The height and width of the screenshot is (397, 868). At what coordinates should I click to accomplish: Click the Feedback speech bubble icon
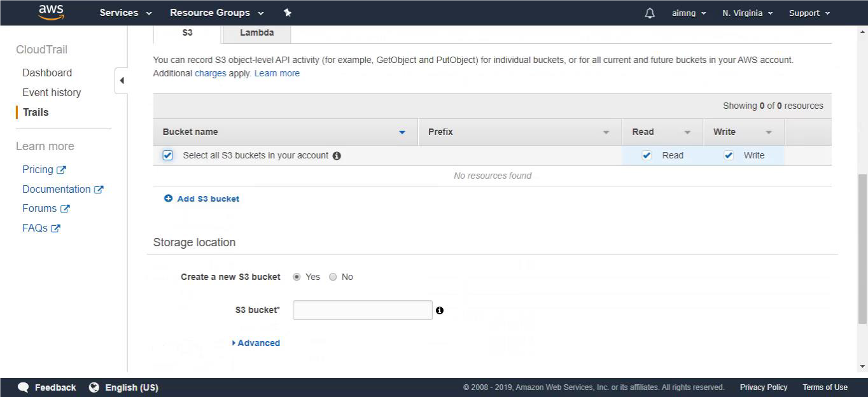[24, 387]
